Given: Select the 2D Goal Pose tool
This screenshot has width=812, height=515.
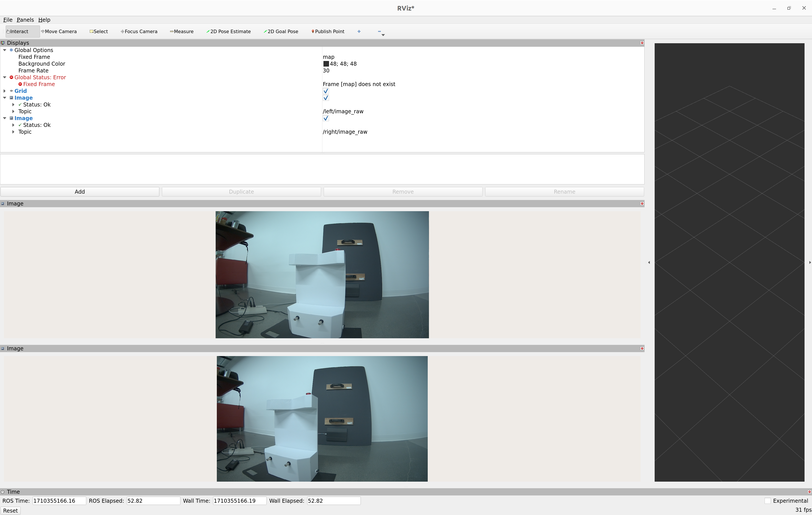Looking at the screenshot, I should [281, 31].
